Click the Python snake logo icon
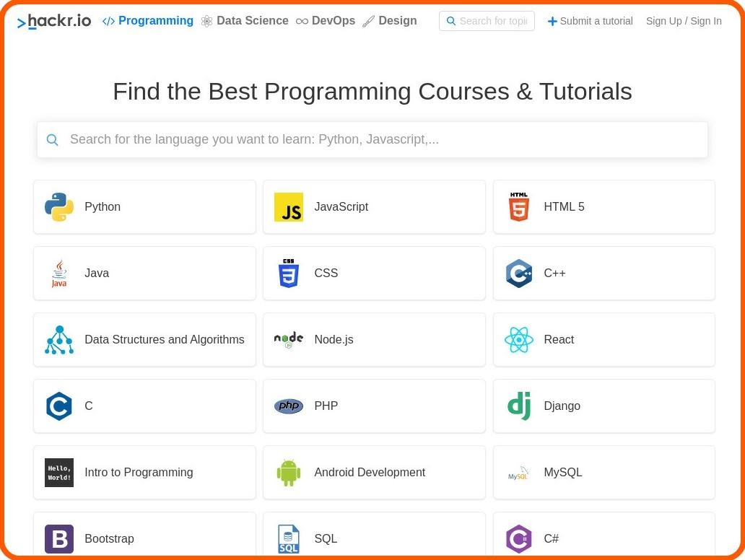745x560 pixels. pyautogui.click(x=59, y=207)
